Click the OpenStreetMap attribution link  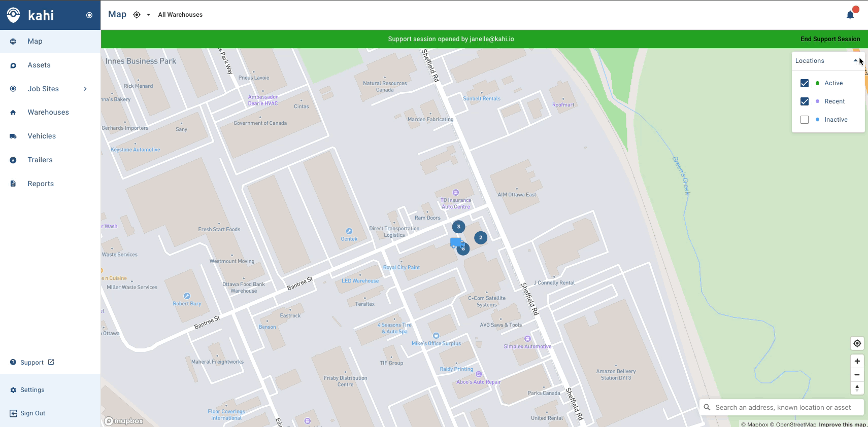point(793,424)
